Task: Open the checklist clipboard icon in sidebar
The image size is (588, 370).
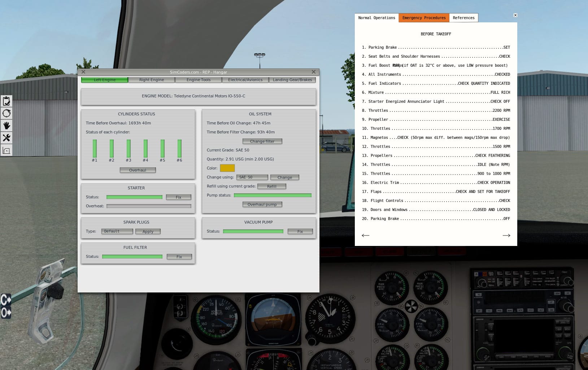Action: 6,101
